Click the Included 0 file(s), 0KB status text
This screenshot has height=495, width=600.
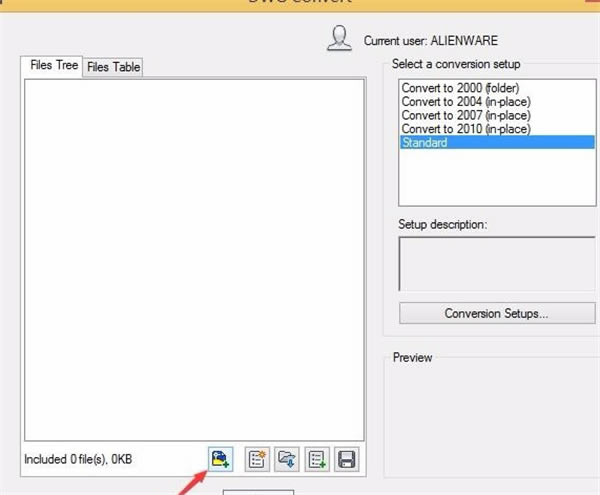78,459
